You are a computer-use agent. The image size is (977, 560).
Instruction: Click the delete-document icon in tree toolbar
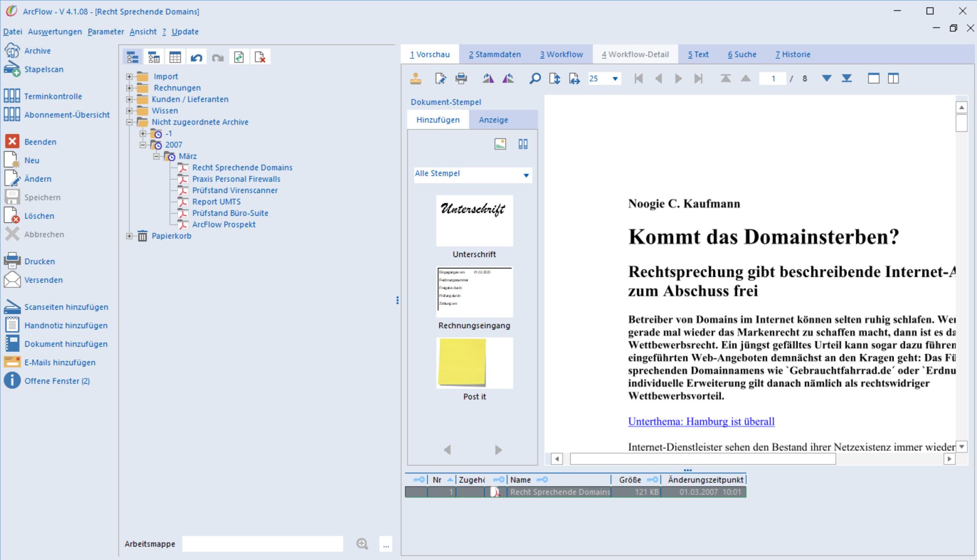click(x=260, y=58)
